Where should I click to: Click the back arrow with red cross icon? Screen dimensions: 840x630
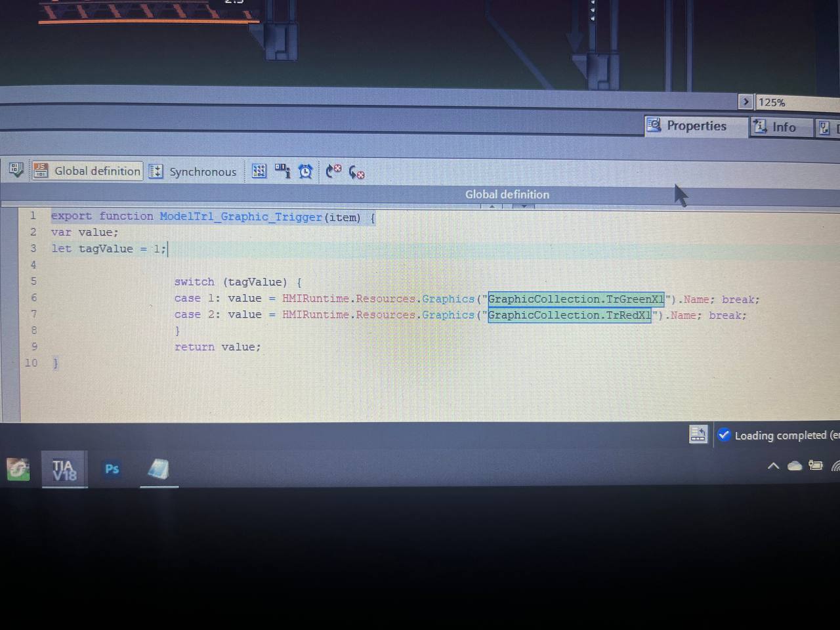(x=356, y=172)
